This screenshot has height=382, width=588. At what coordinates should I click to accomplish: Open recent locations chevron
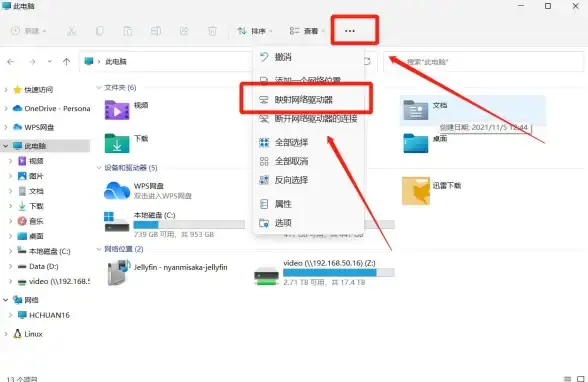50,61
